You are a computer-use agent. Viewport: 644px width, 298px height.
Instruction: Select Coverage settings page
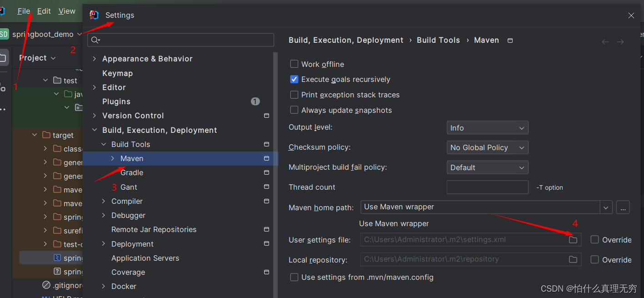pos(128,272)
